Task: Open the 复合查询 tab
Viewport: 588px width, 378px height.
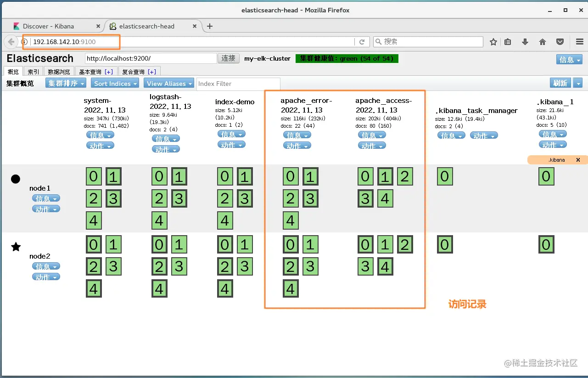Action: [139, 72]
